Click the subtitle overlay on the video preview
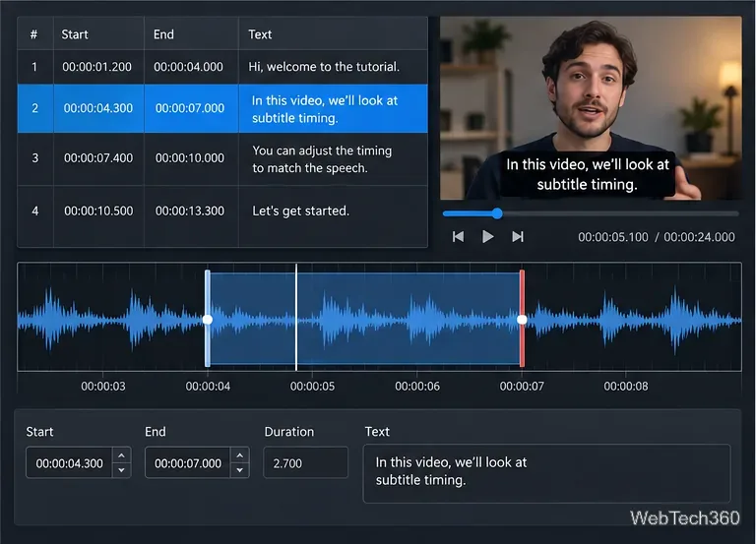This screenshot has width=756, height=544. pyautogui.click(x=588, y=174)
